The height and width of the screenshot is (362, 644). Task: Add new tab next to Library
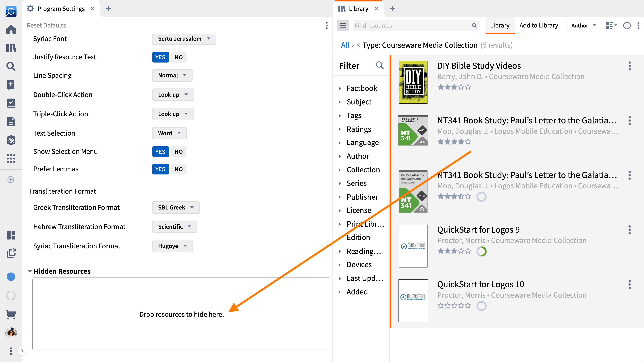(392, 9)
